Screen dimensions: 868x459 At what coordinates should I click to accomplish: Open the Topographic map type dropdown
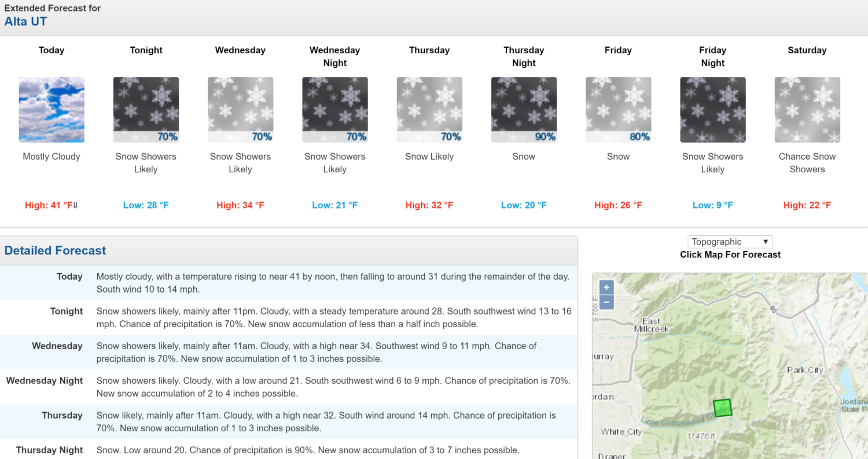point(730,242)
